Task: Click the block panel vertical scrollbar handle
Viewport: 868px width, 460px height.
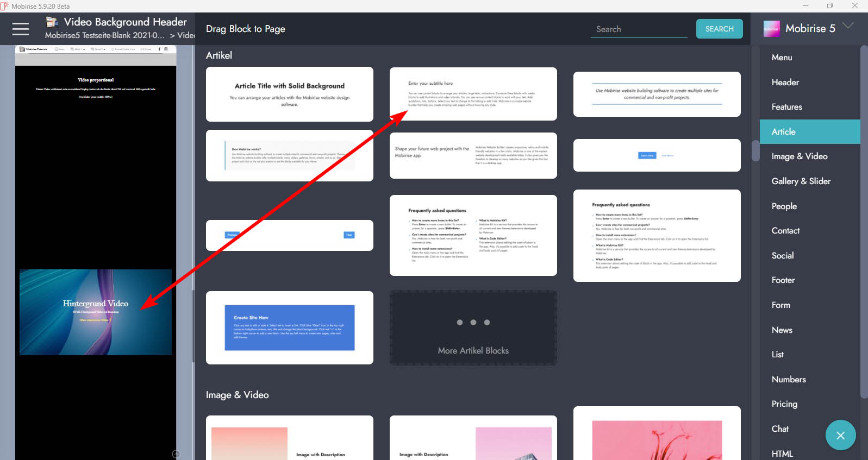Action: (x=755, y=151)
